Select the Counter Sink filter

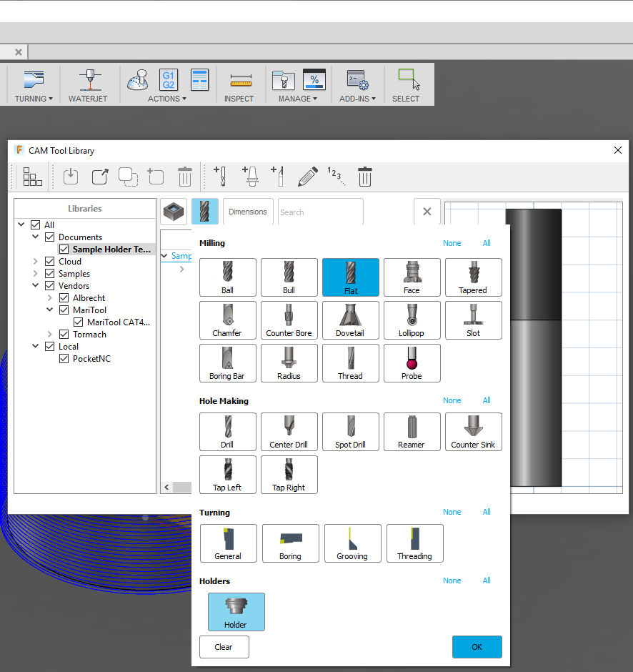[474, 432]
